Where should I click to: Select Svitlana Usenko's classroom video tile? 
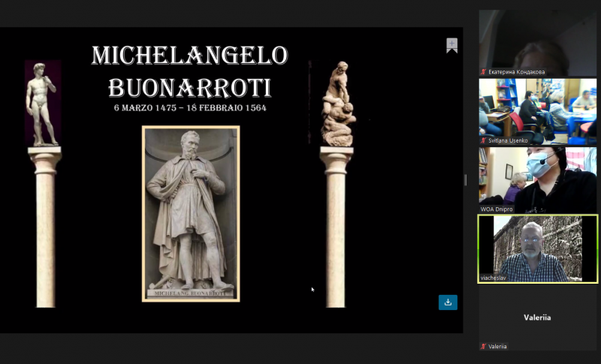pos(538,111)
